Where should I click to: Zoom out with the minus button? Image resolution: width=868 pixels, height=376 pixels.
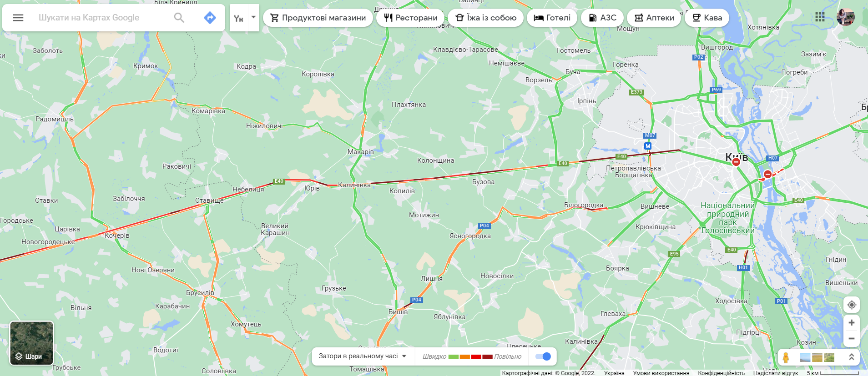click(852, 338)
